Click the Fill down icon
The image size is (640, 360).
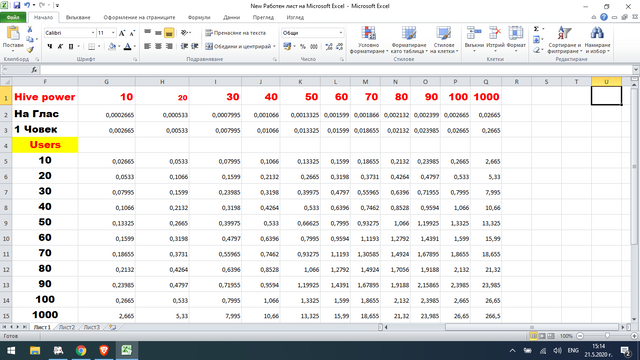point(536,40)
